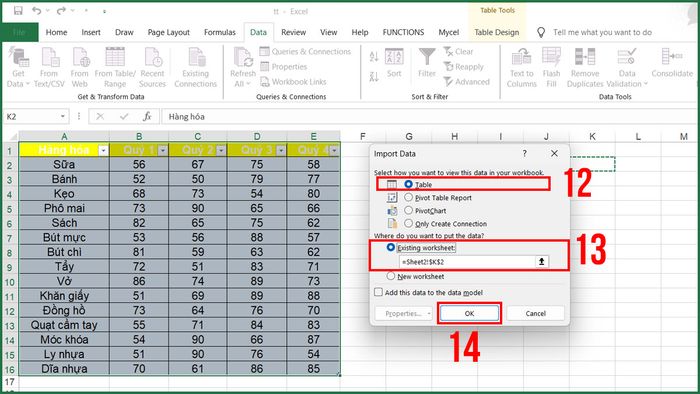
Task: Click the Undo arrow icon
Action: (x=37, y=11)
